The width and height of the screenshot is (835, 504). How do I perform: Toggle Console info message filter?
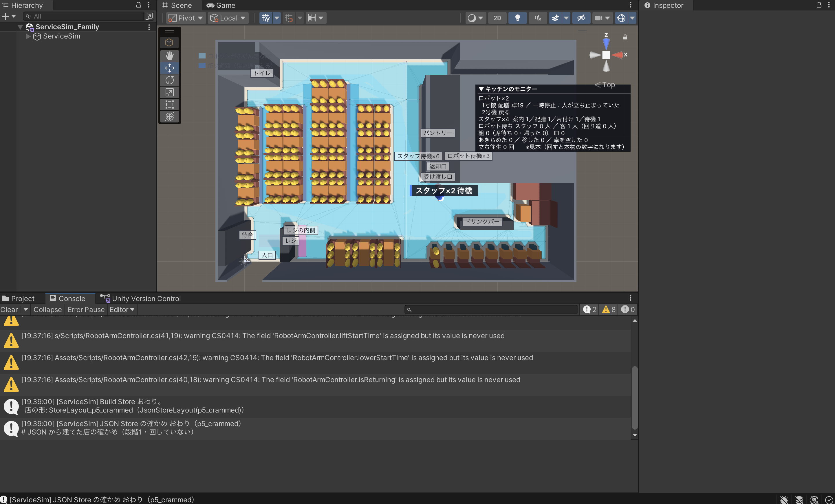pyautogui.click(x=590, y=309)
